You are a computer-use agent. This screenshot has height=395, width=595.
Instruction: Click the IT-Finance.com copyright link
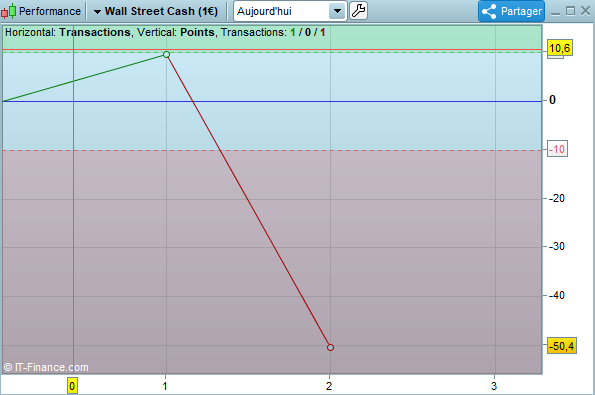pyautogui.click(x=46, y=367)
